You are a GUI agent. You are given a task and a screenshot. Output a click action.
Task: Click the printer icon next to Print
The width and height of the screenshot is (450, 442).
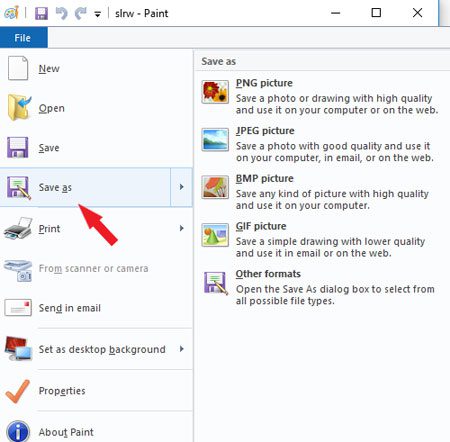18,229
